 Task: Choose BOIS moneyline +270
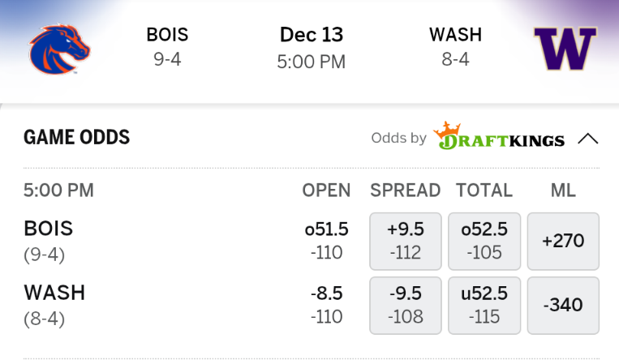coord(563,242)
